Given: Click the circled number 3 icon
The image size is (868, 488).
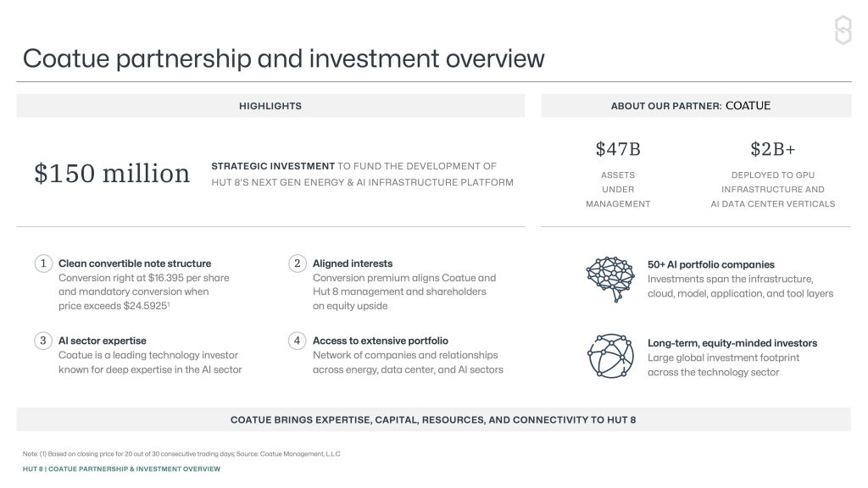Looking at the screenshot, I should [x=42, y=341].
